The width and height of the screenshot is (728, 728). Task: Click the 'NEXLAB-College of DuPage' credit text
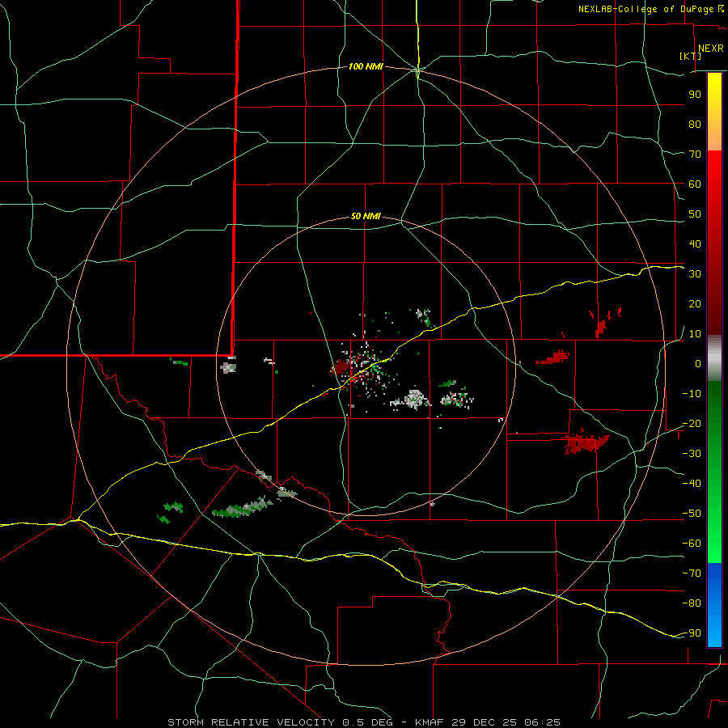tap(647, 9)
